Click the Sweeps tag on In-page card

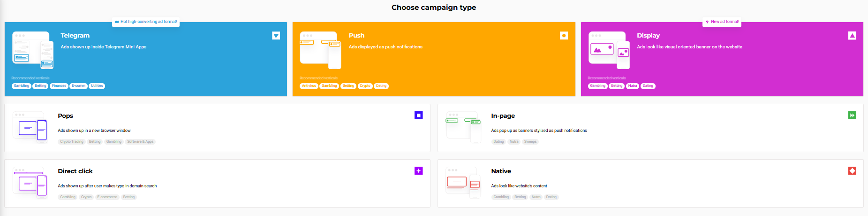point(530,141)
